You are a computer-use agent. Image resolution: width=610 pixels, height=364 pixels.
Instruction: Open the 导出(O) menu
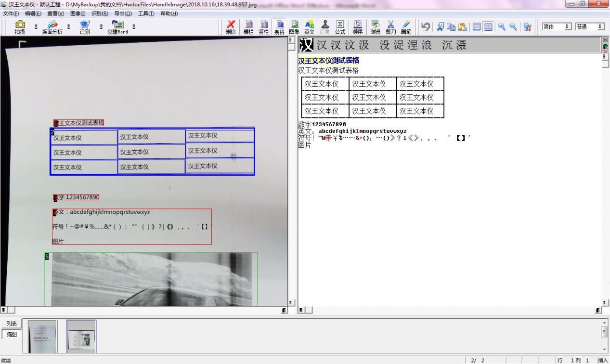[123, 13]
